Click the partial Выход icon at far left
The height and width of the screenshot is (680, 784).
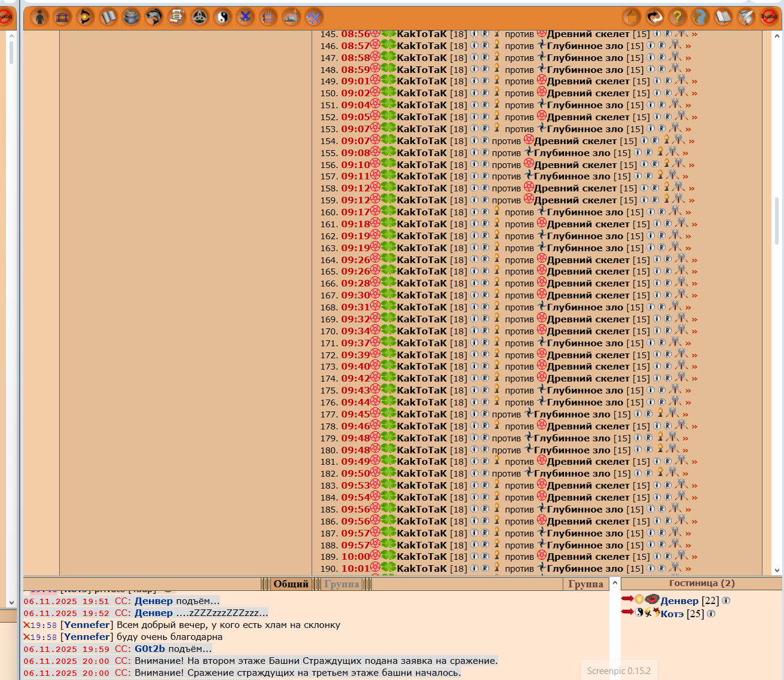click(5, 17)
